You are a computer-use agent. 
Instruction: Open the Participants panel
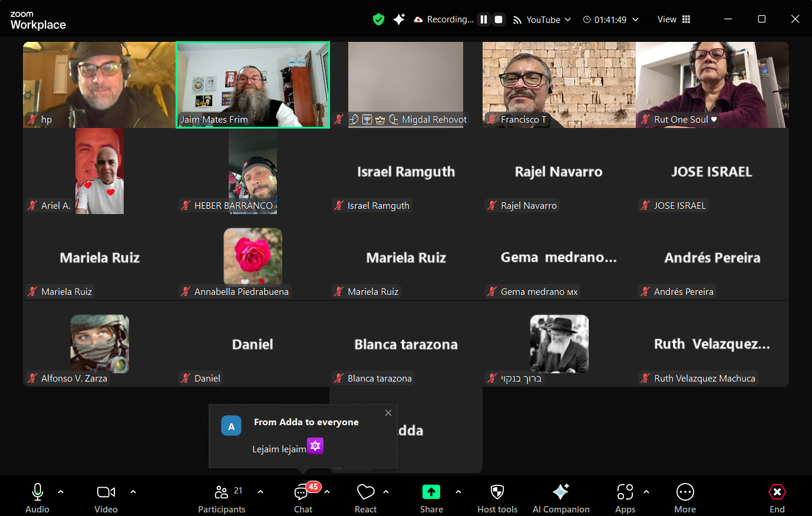222,498
